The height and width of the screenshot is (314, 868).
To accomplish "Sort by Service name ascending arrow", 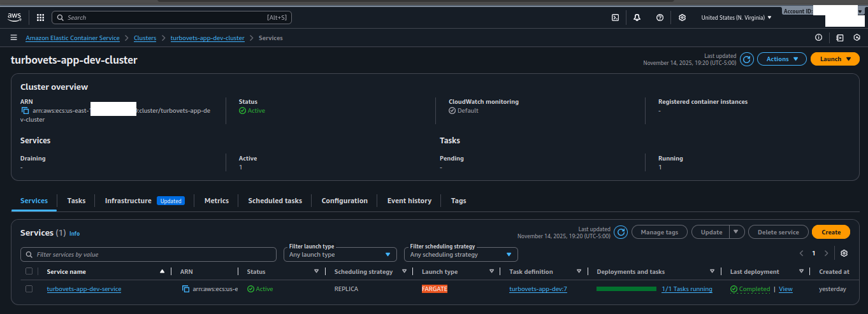I will [x=163, y=272].
